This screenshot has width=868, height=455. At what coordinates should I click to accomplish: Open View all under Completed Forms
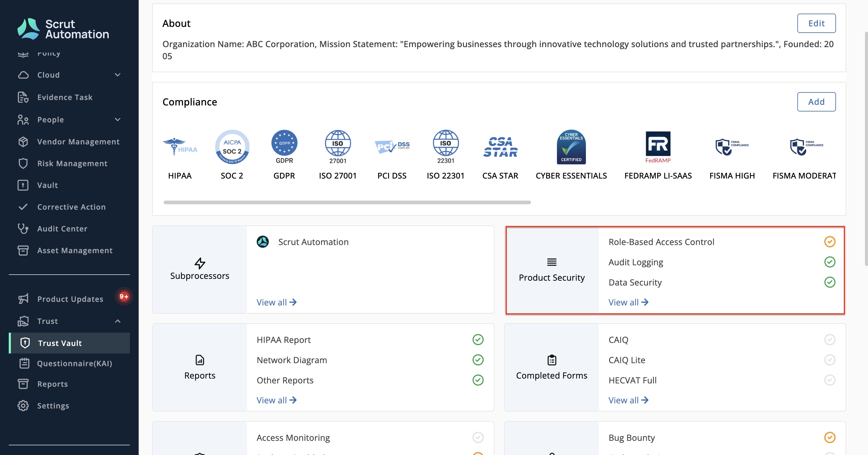pos(628,400)
